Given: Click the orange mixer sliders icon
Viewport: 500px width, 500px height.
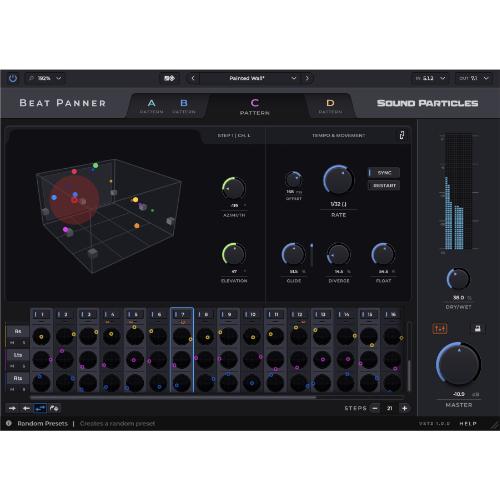Looking at the screenshot, I should click(x=440, y=329).
